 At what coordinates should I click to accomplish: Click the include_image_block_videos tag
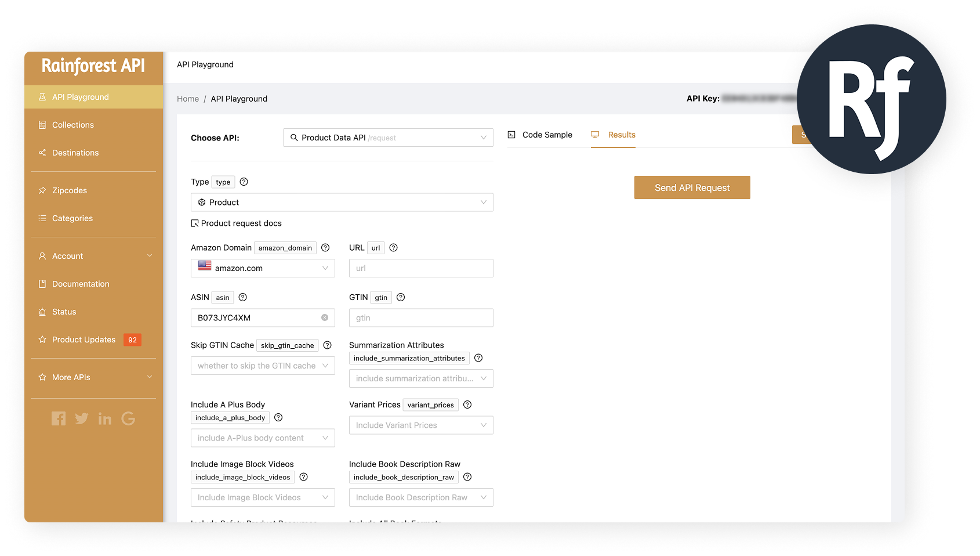pyautogui.click(x=243, y=477)
